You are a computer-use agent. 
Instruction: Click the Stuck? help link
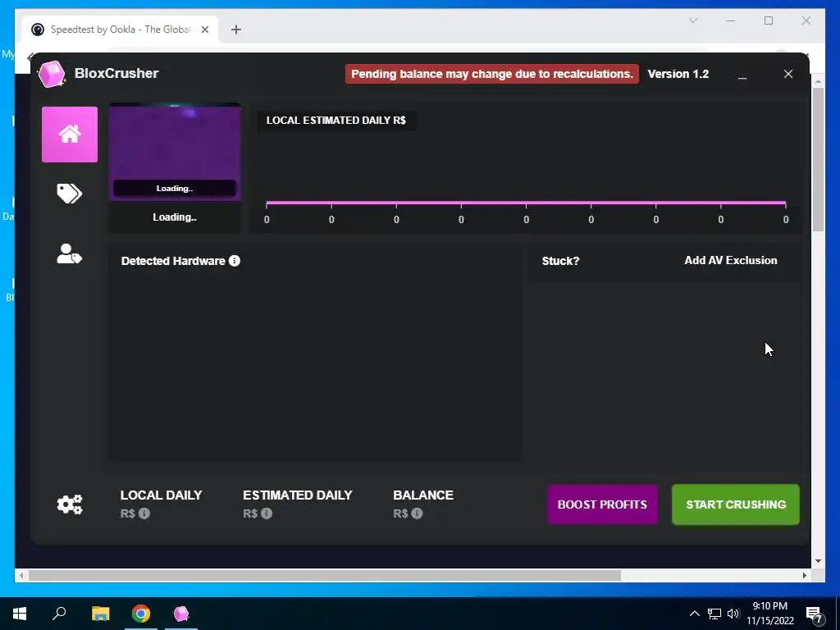tap(560, 261)
